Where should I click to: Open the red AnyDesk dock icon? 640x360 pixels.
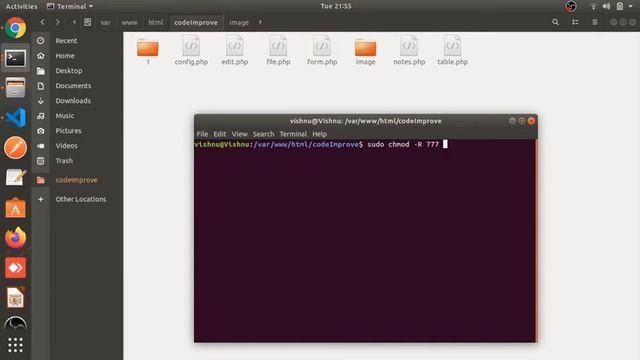(16, 268)
